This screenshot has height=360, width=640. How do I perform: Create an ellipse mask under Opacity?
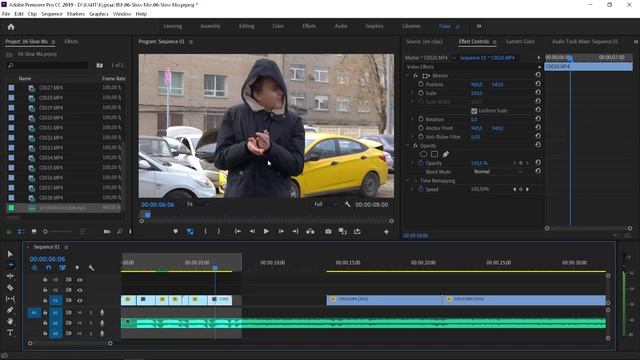423,154
